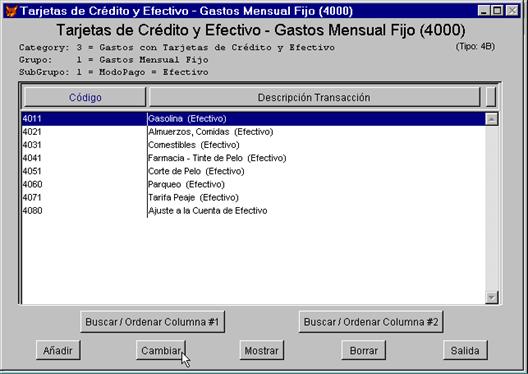Viewport: 528px width, 374px height.
Task: Click the Cambiar button
Action: tap(161, 350)
